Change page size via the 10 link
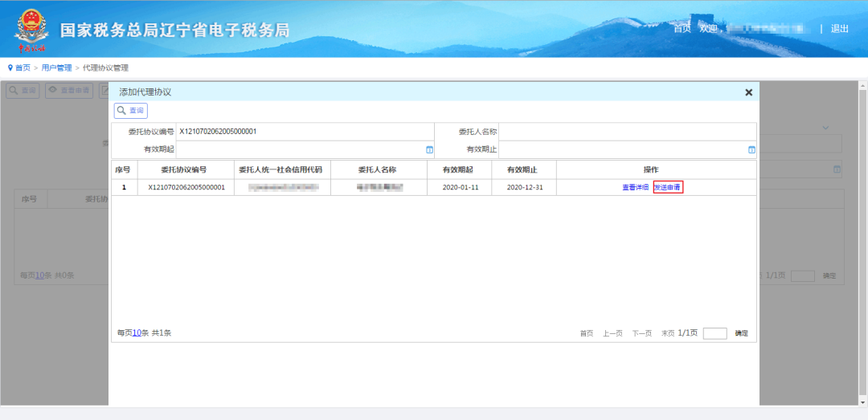The height and width of the screenshot is (420, 868). [137, 333]
